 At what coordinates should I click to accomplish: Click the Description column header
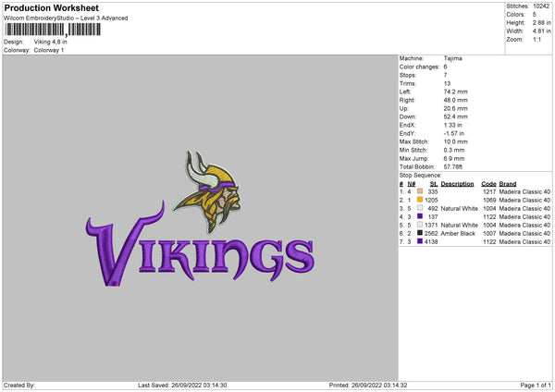(457, 183)
